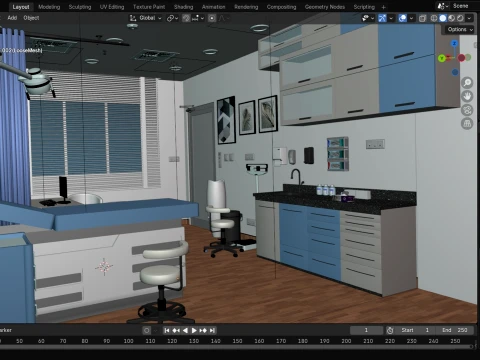Jump to the last frame

coord(212,330)
